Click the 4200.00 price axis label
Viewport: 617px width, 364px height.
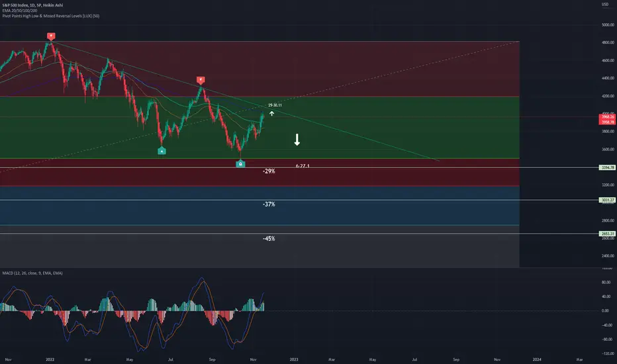coord(608,96)
